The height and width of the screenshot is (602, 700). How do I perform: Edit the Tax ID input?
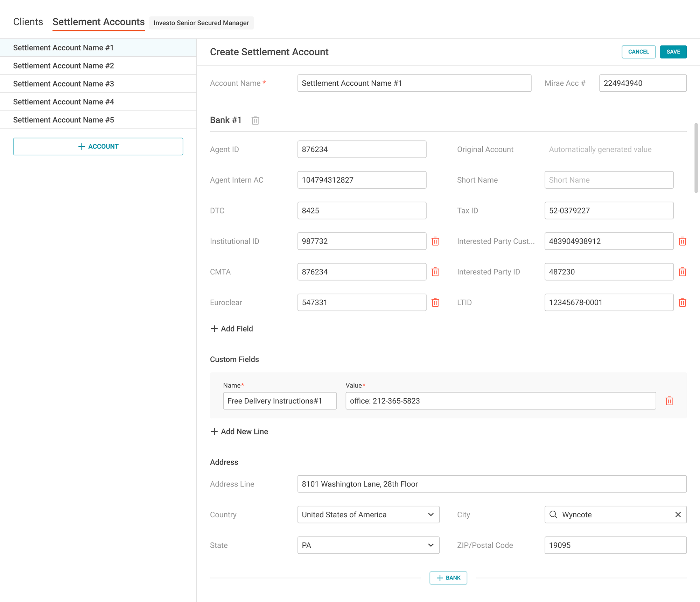click(609, 211)
